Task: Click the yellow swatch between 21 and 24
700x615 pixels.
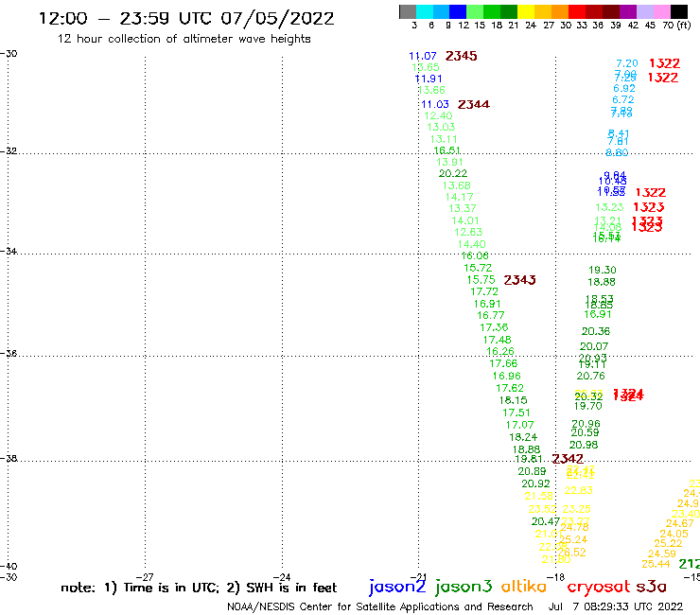Action: 526,11
